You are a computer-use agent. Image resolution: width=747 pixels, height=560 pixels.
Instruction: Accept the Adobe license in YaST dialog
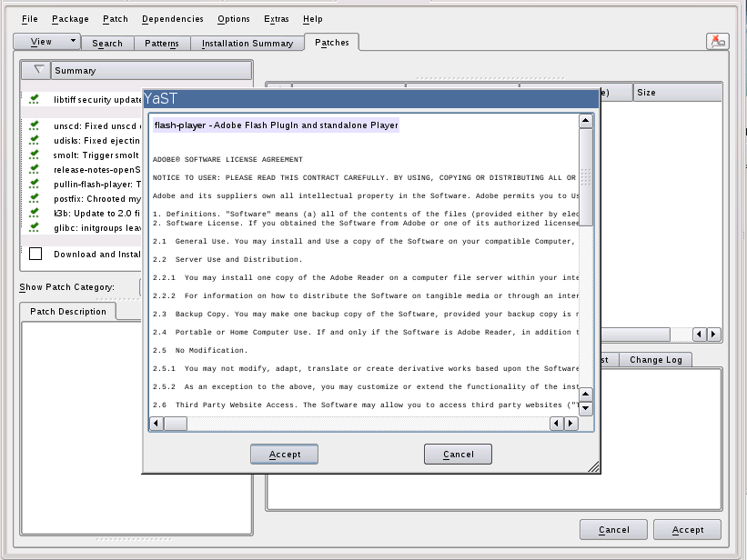pyautogui.click(x=285, y=455)
